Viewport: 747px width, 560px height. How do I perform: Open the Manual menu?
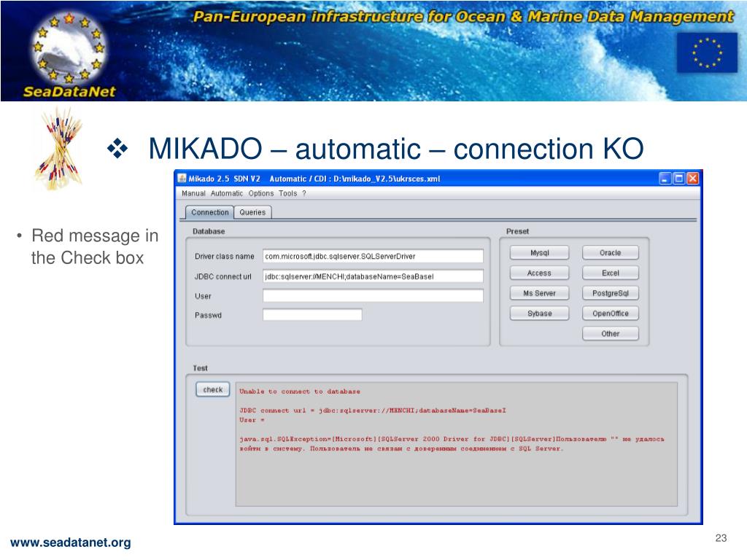tap(193, 193)
